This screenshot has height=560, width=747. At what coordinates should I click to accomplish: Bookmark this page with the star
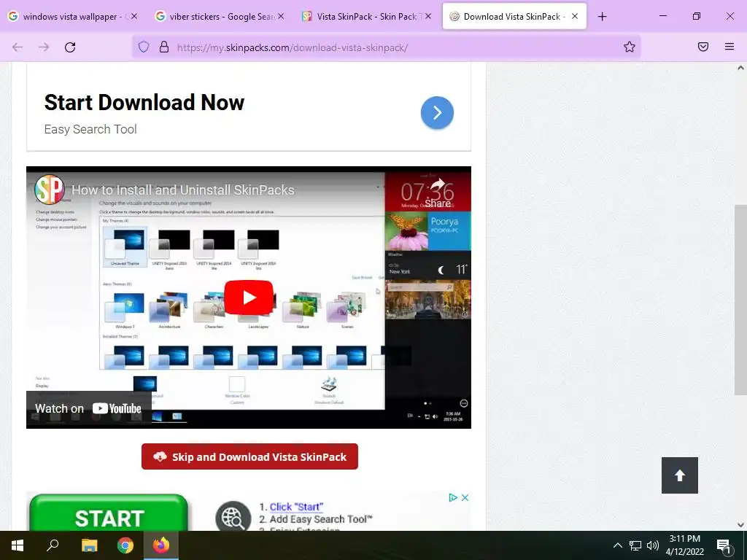pos(630,47)
